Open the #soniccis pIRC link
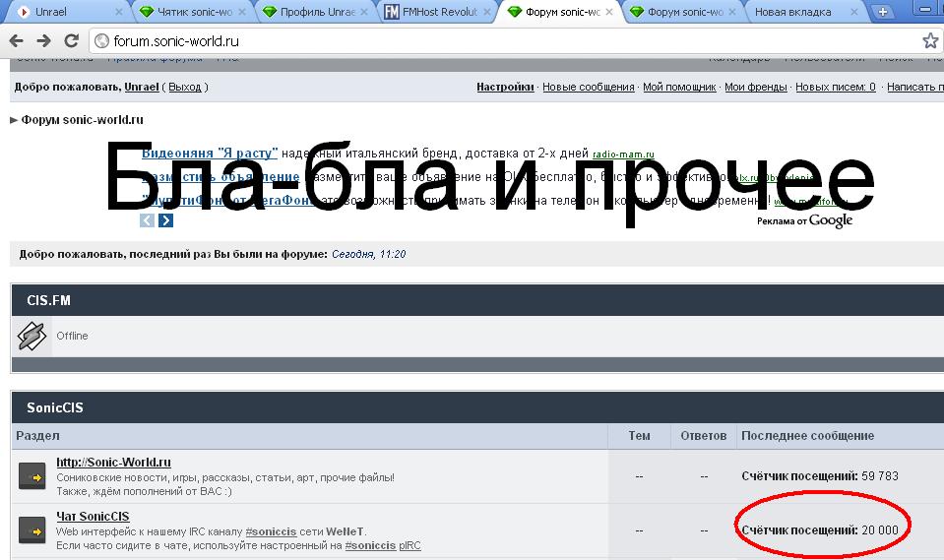The width and height of the screenshot is (944, 560). click(383, 545)
